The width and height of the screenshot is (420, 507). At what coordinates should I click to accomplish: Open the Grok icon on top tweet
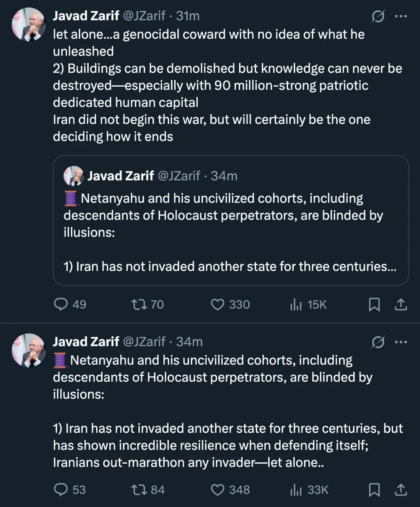point(378,16)
